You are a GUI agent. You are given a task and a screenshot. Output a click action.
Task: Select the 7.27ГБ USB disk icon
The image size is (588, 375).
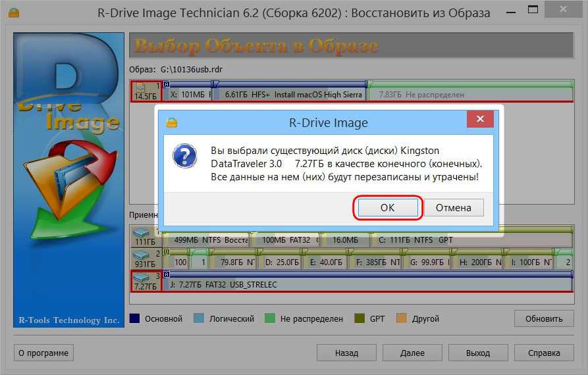tap(146, 281)
